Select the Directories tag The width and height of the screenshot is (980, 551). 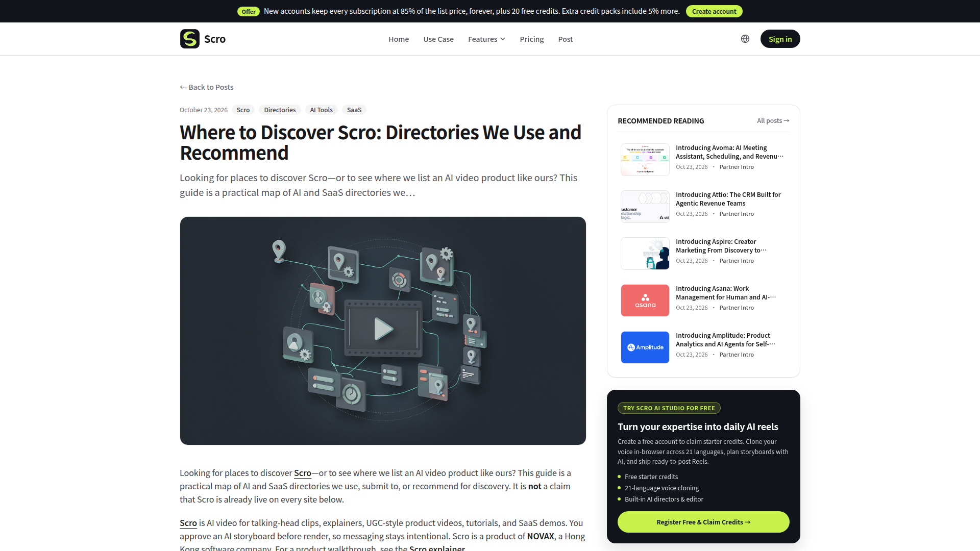pyautogui.click(x=280, y=110)
